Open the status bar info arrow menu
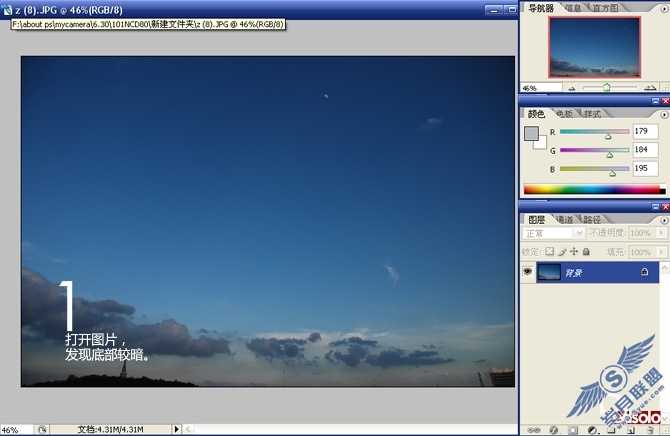This screenshot has width=670, height=436. (x=176, y=429)
